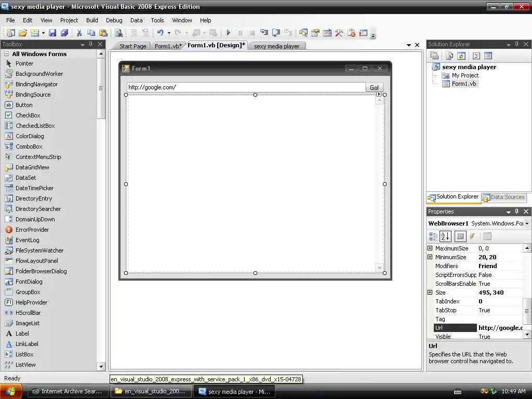Click View Designer icon in Solution Explorer
The image size is (532, 399).
[488, 56]
